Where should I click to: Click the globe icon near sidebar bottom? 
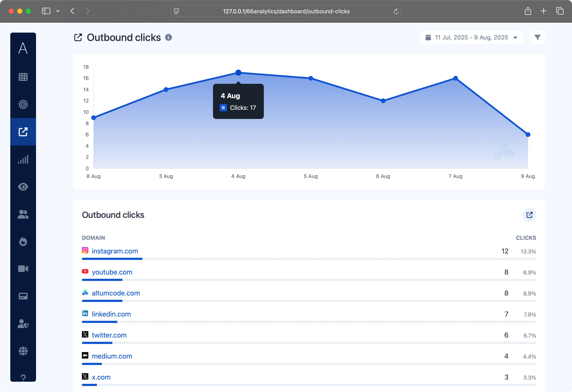[x=23, y=351]
